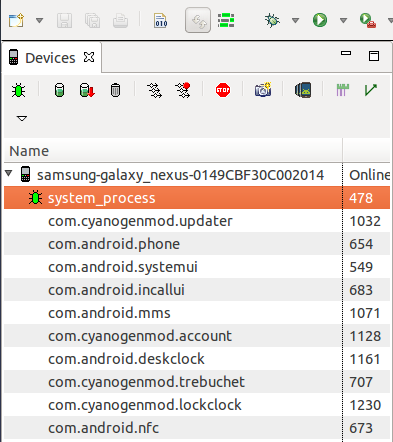Click the Name column header

173,151
